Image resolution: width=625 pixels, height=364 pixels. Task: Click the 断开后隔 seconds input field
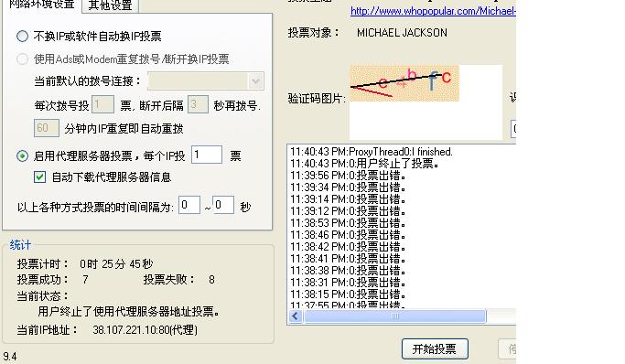[198, 105]
